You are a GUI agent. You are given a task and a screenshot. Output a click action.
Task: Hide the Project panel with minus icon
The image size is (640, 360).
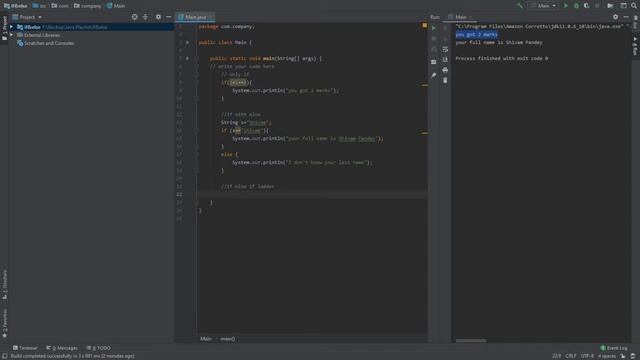(169, 17)
